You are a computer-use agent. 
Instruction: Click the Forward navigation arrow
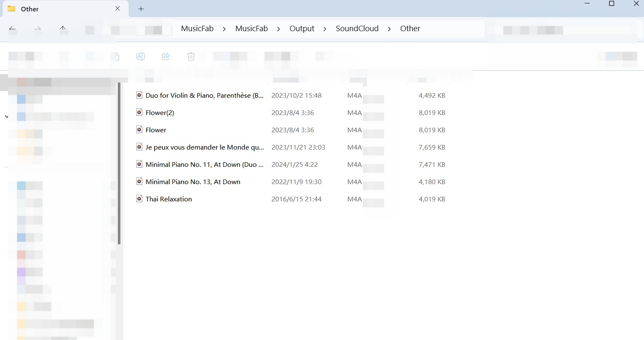coord(38,29)
